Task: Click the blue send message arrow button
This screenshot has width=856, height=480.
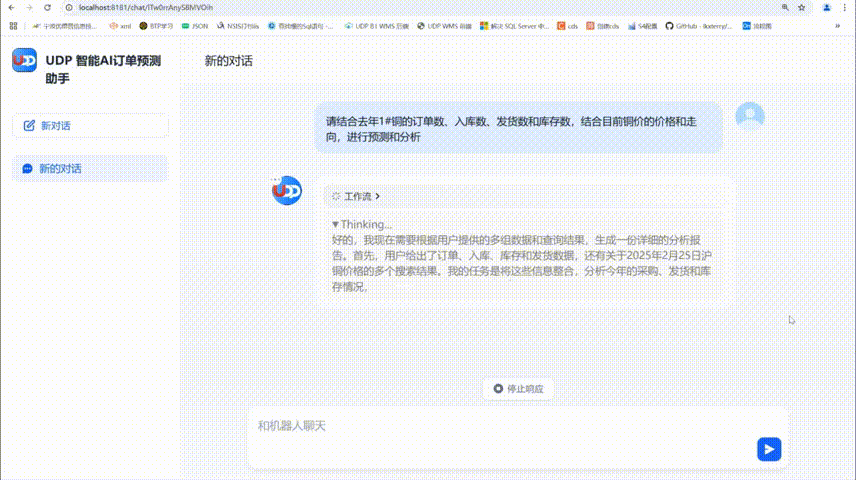Action: pyautogui.click(x=768, y=449)
